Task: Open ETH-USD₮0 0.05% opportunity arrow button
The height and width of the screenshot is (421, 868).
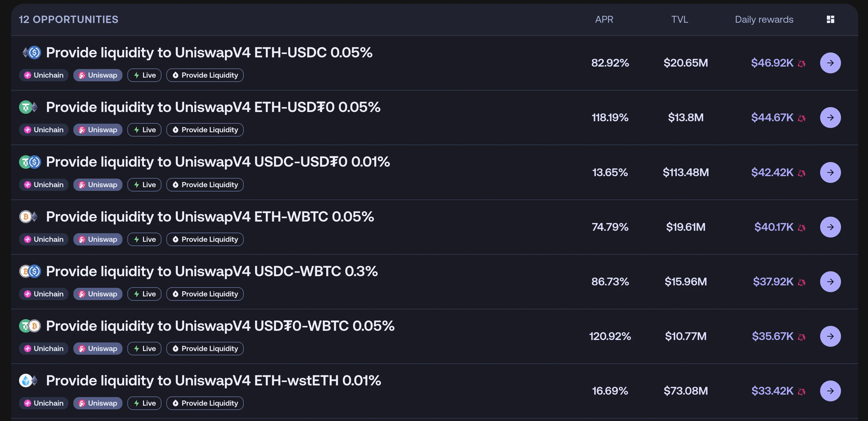Action: click(830, 118)
